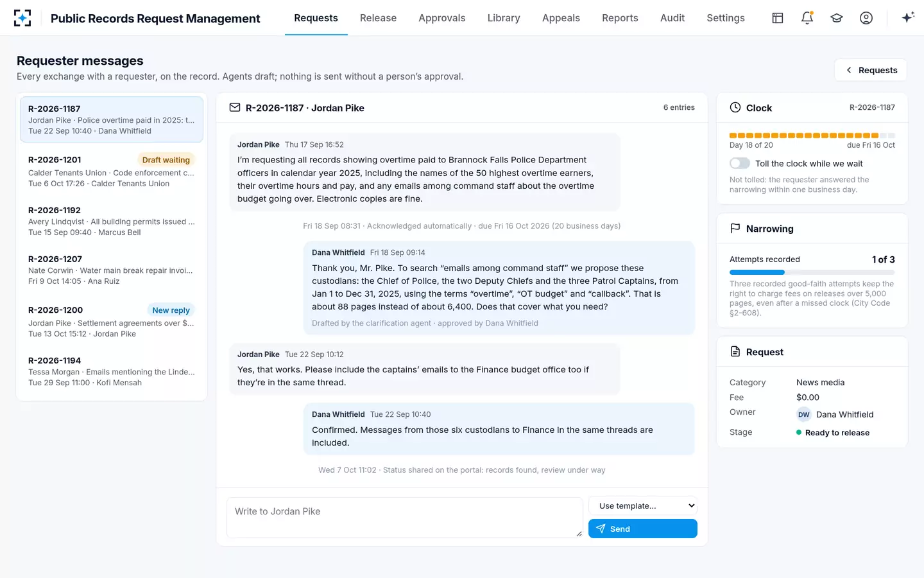Click 'Day 18 of 20' label
This screenshot has width=924, height=578.
(751, 145)
